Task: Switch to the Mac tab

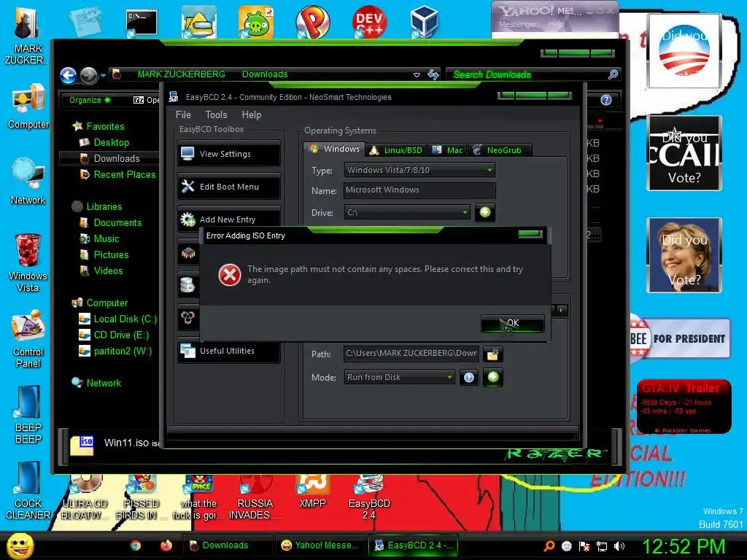Action: pyautogui.click(x=447, y=150)
